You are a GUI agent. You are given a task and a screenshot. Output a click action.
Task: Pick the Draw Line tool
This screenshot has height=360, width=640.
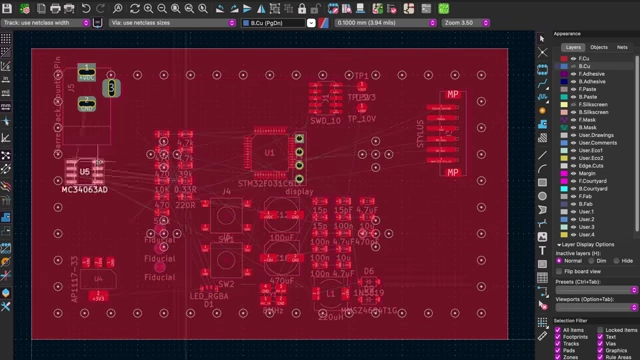click(x=542, y=155)
